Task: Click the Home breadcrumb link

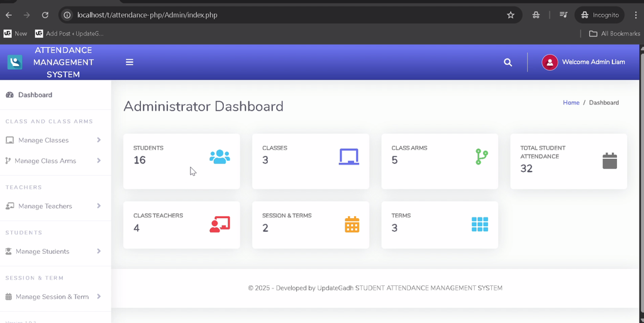Action: [x=571, y=102]
